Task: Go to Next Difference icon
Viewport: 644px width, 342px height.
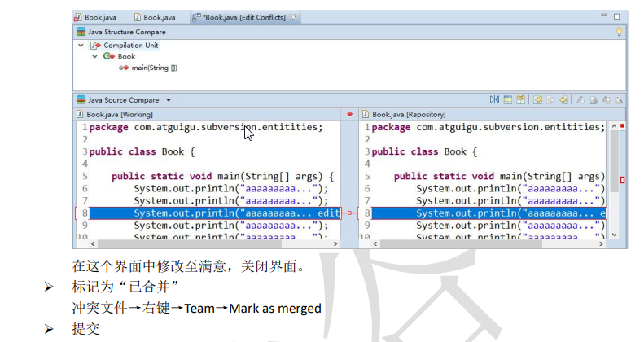Action: (x=580, y=100)
